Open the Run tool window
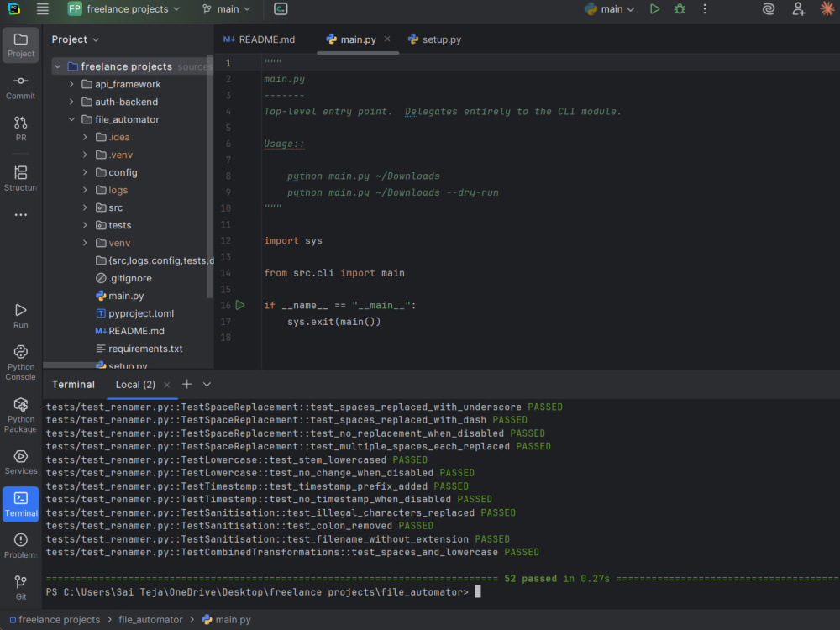The height and width of the screenshot is (630, 840). [21, 316]
